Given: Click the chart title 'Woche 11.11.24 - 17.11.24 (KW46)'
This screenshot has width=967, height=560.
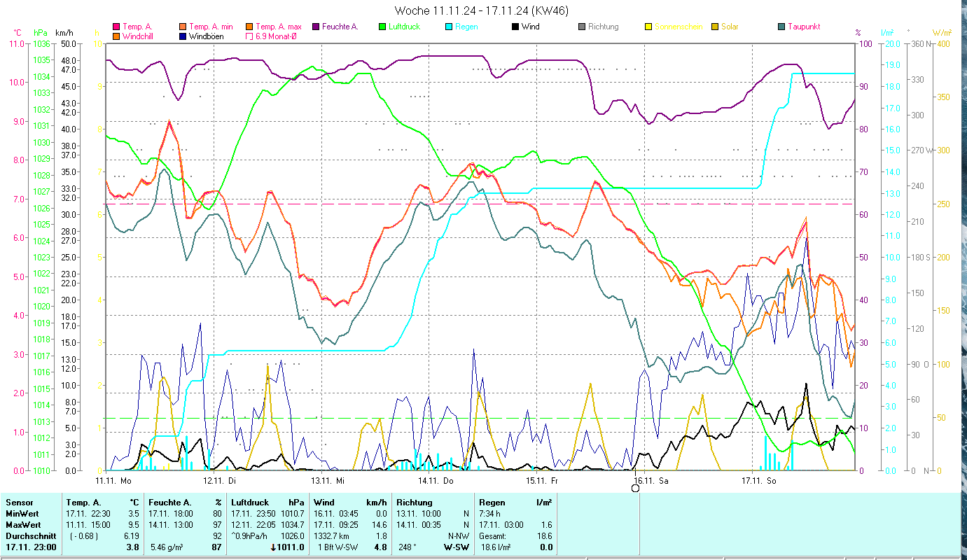Looking at the screenshot, I should point(482,10).
